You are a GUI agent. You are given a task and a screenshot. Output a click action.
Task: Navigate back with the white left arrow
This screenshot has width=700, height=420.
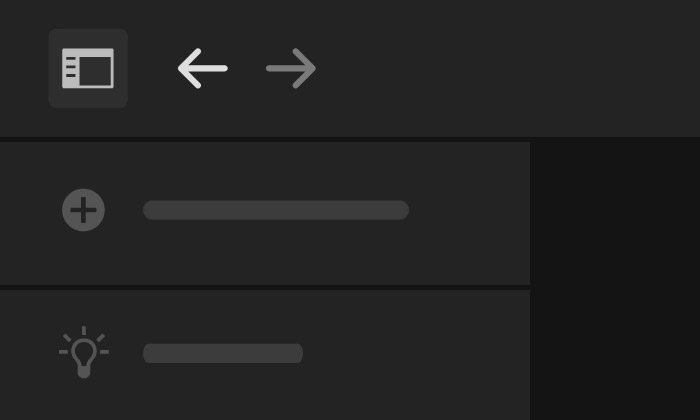point(203,68)
